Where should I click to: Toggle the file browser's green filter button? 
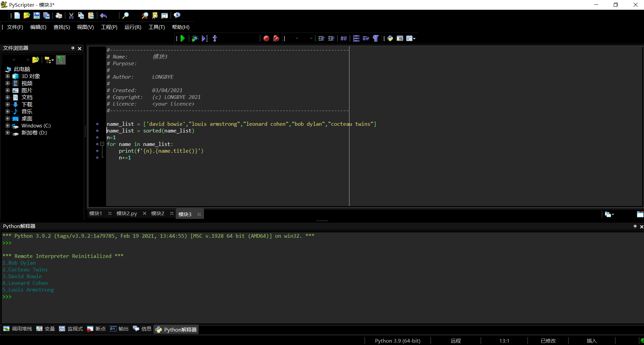click(61, 60)
